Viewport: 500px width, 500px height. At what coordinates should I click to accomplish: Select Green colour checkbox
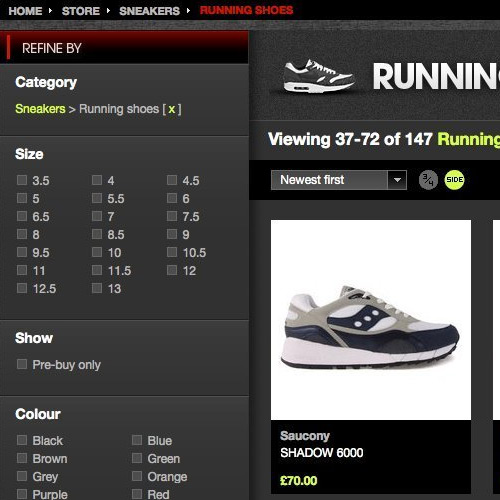137,458
